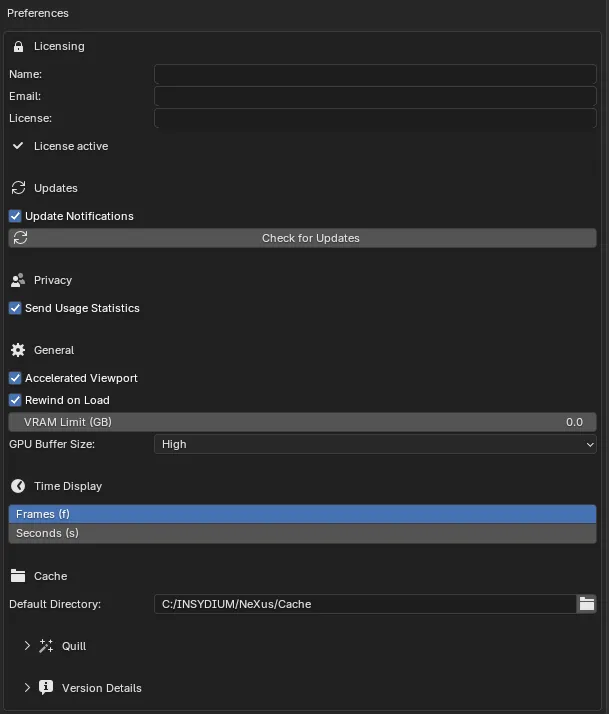Select Frames (f) time display
The height and width of the screenshot is (714, 609).
click(302, 514)
